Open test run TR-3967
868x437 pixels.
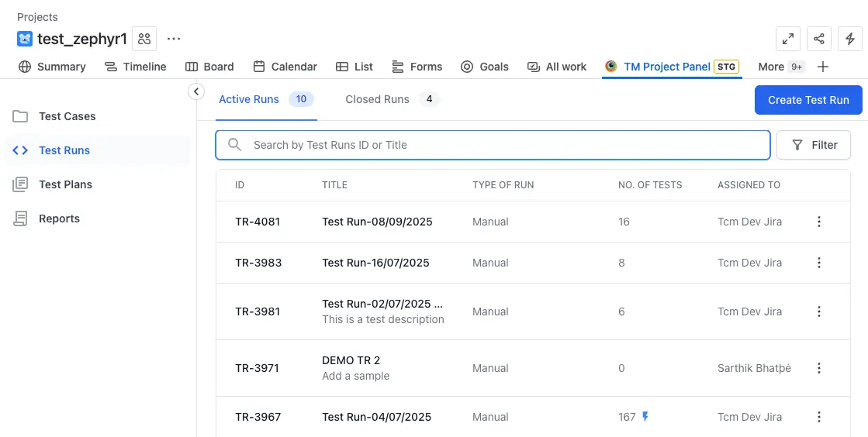coord(258,417)
